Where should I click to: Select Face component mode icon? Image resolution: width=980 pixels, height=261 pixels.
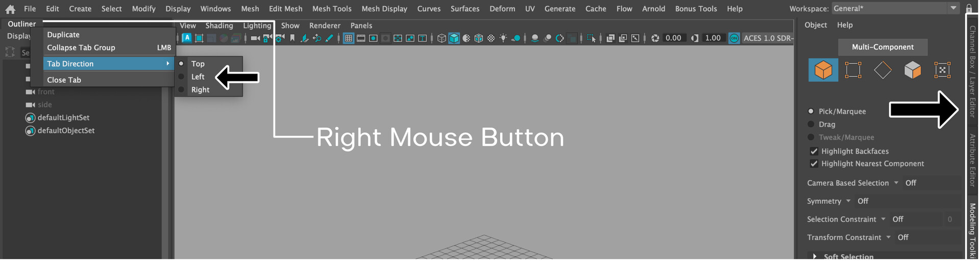click(x=913, y=70)
